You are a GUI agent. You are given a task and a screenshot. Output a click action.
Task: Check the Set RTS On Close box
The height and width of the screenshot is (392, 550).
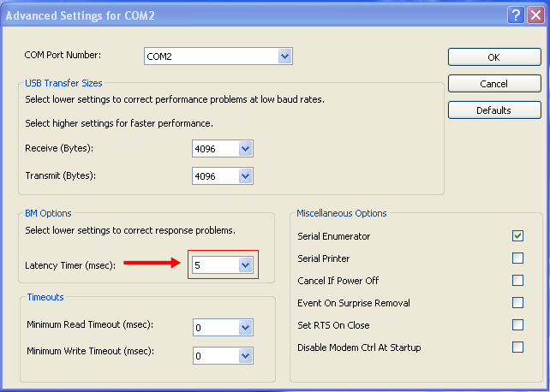click(517, 325)
